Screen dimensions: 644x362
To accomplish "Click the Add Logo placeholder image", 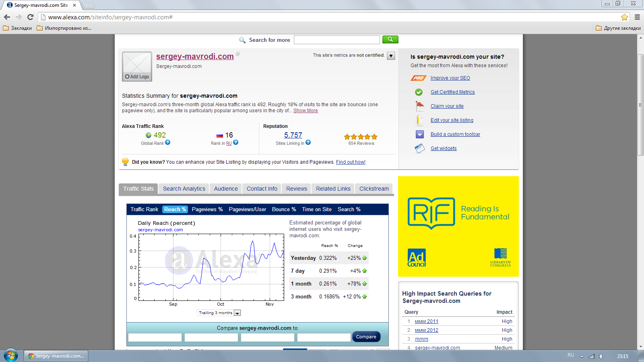I will click(x=137, y=66).
